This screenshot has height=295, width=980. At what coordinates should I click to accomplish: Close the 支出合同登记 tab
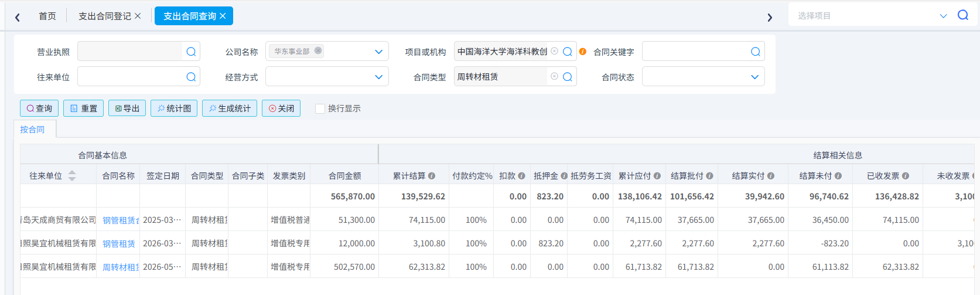pyautogui.click(x=138, y=16)
